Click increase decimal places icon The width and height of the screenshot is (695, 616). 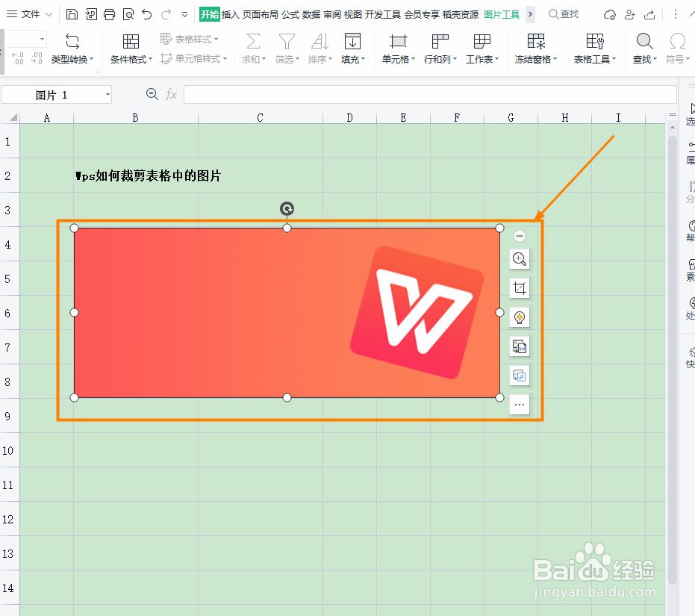pos(18,58)
